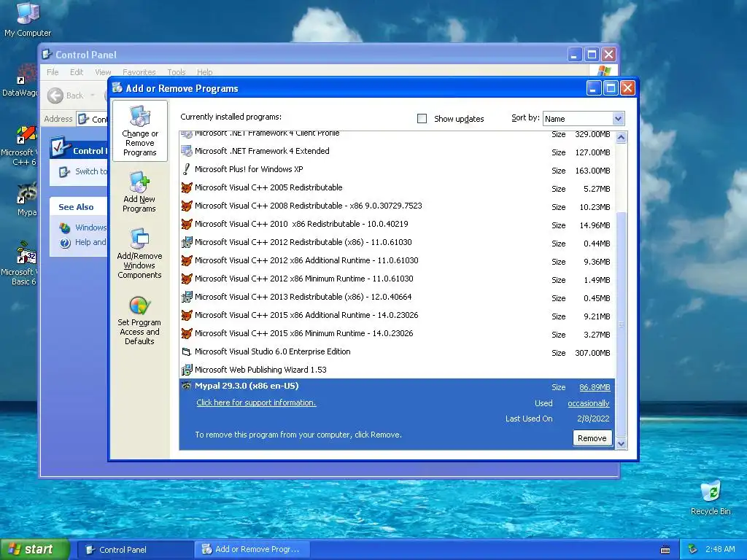Open Tools menu in Control Panel

point(177,72)
